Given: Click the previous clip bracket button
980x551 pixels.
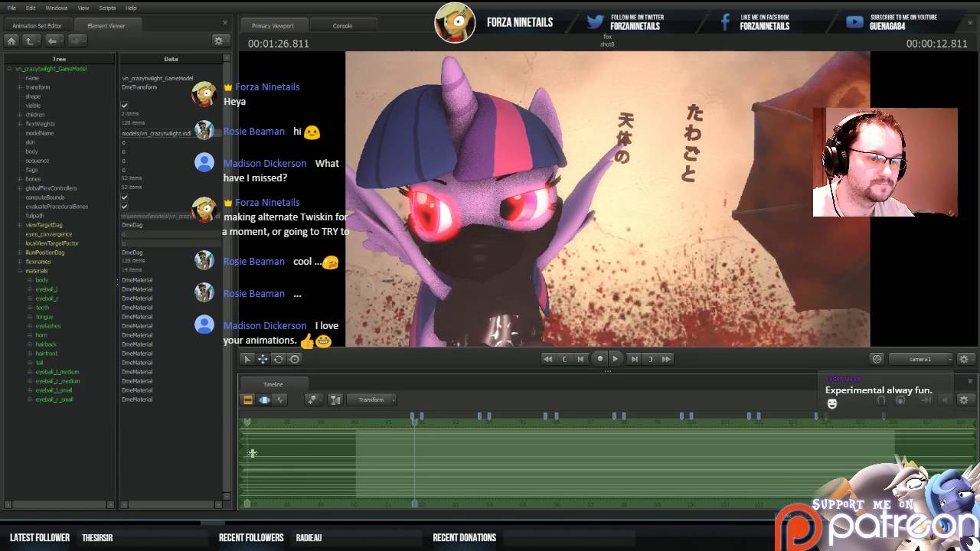Looking at the screenshot, I should click(565, 359).
